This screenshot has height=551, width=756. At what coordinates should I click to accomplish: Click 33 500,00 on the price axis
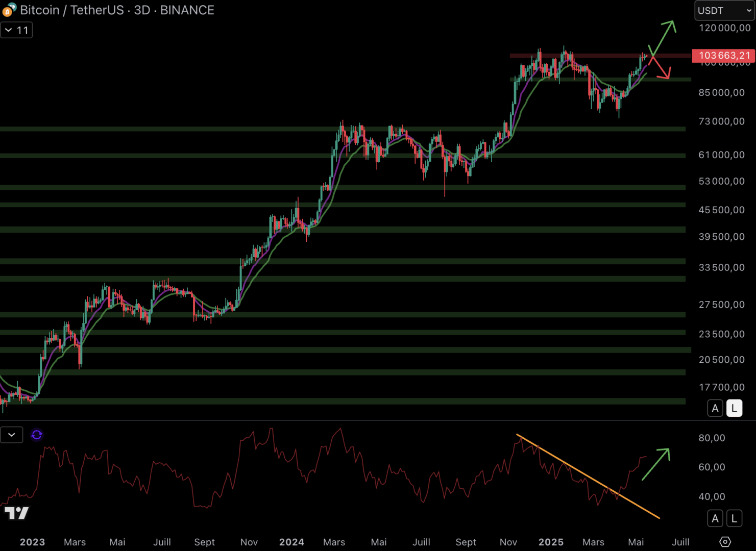pyautogui.click(x=721, y=267)
